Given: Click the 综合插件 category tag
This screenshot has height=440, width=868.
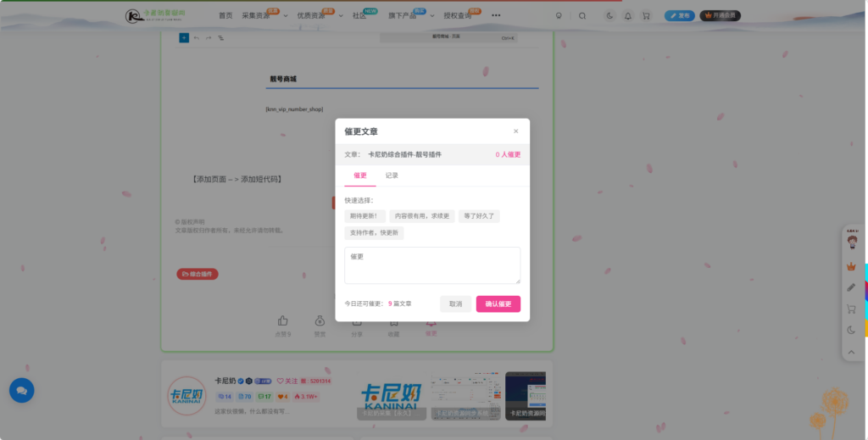Looking at the screenshot, I should pyautogui.click(x=198, y=274).
